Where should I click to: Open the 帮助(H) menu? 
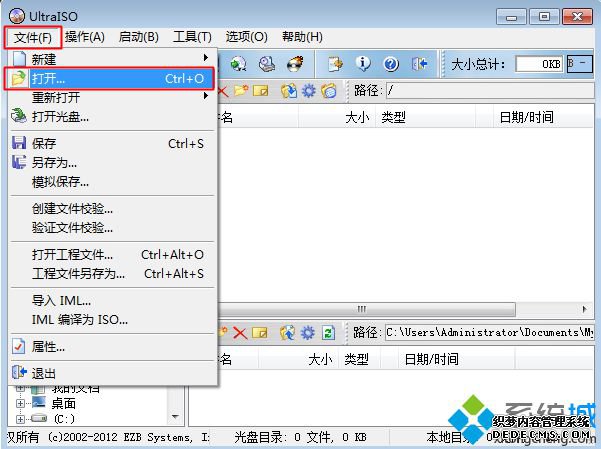point(302,37)
